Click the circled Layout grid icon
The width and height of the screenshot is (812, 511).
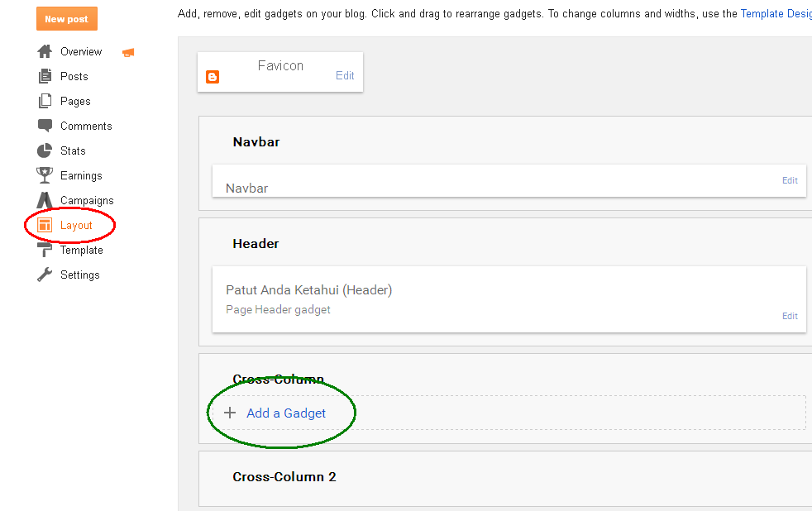click(x=44, y=225)
